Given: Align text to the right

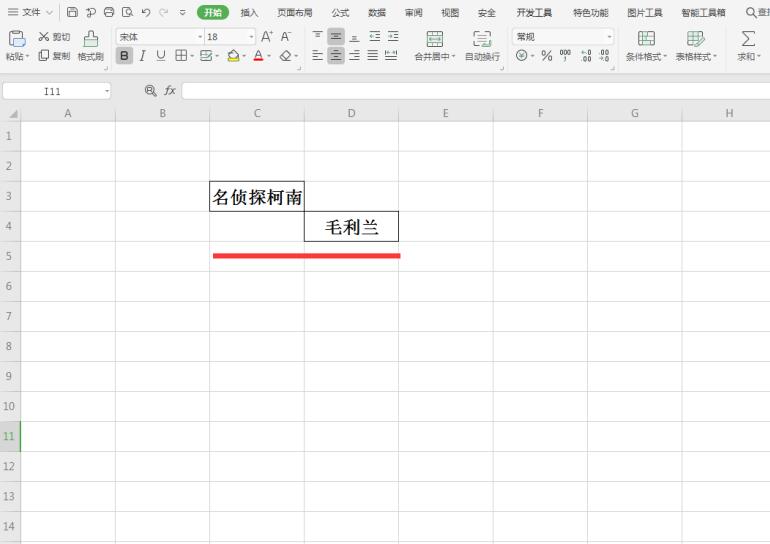Looking at the screenshot, I should tap(355, 55).
